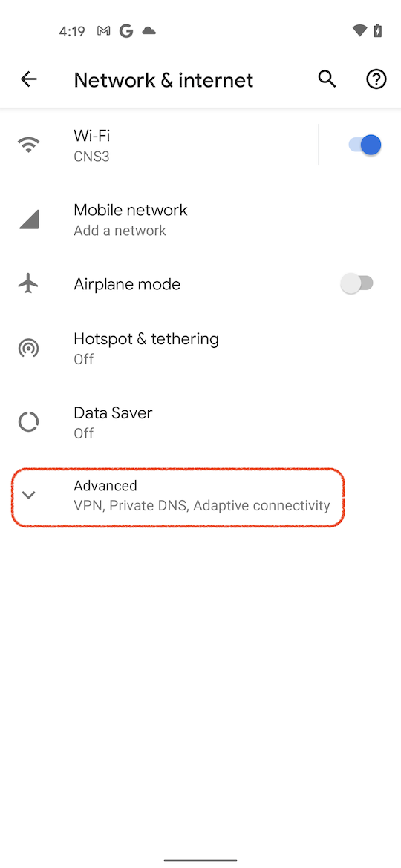Tap the Mobile network signal triangle icon
The height and width of the screenshot is (868, 401).
pos(29,220)
